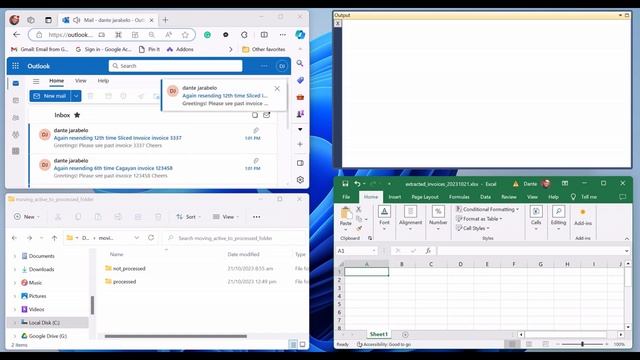Click the Edge sidebar plus button
640x360 pixels.
click(300, 144)
